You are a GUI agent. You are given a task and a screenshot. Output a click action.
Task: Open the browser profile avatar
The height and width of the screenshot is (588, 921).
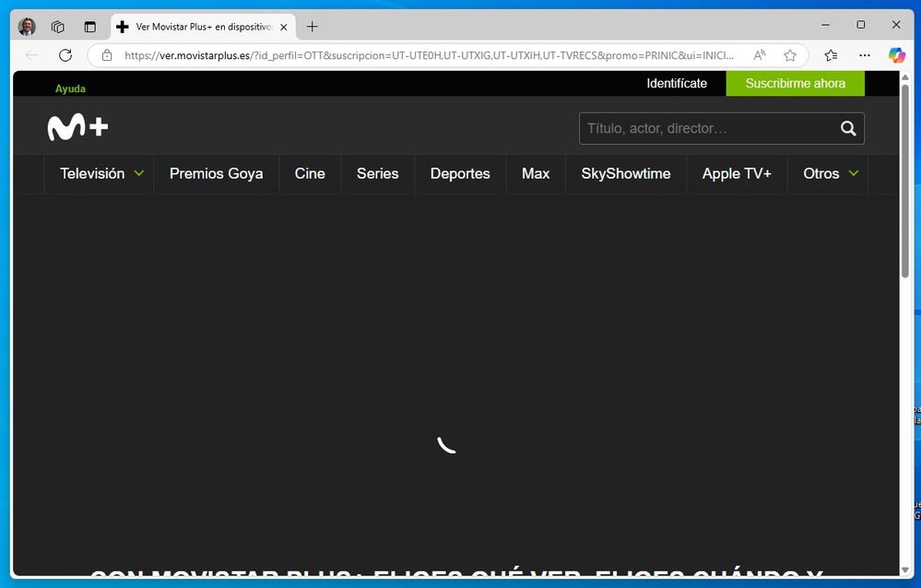[x=27, y=27]
